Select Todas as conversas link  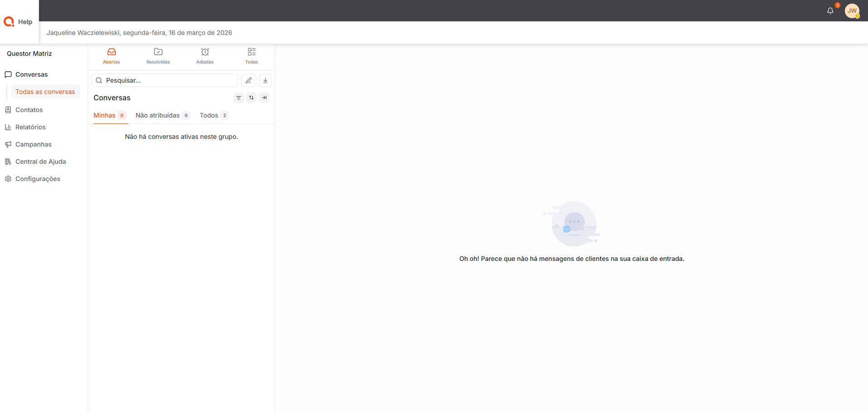coord(45,92)
